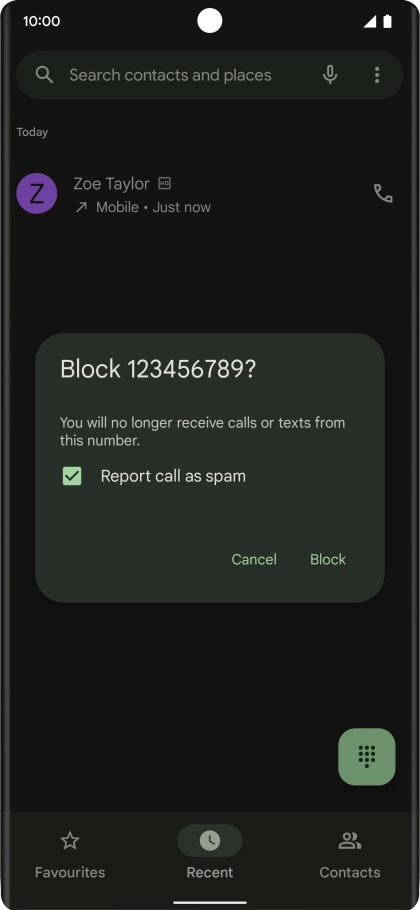Switch to the Favourites tab
The width and height of the screenshot is (420, 910).
(x=70, y=854)
